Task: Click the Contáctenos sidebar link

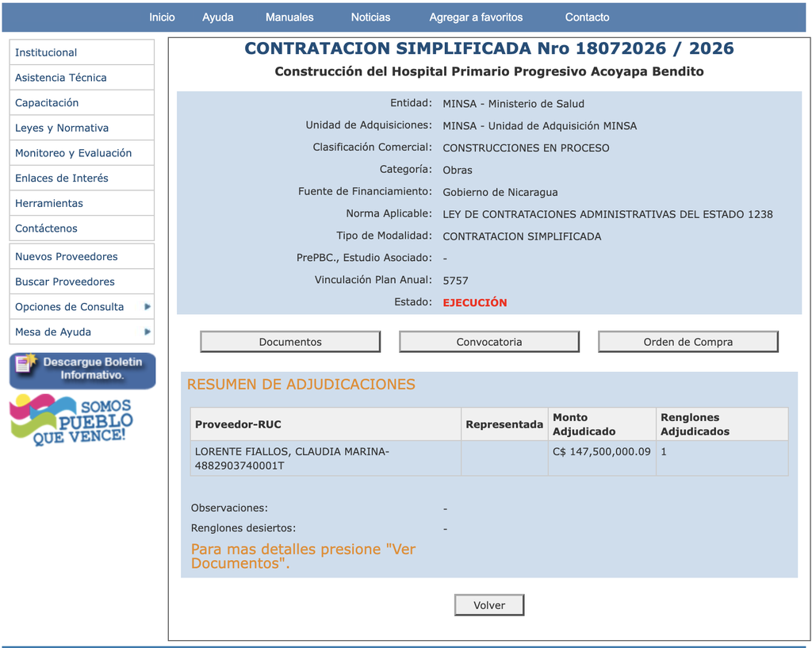Action: click(82, 228)
